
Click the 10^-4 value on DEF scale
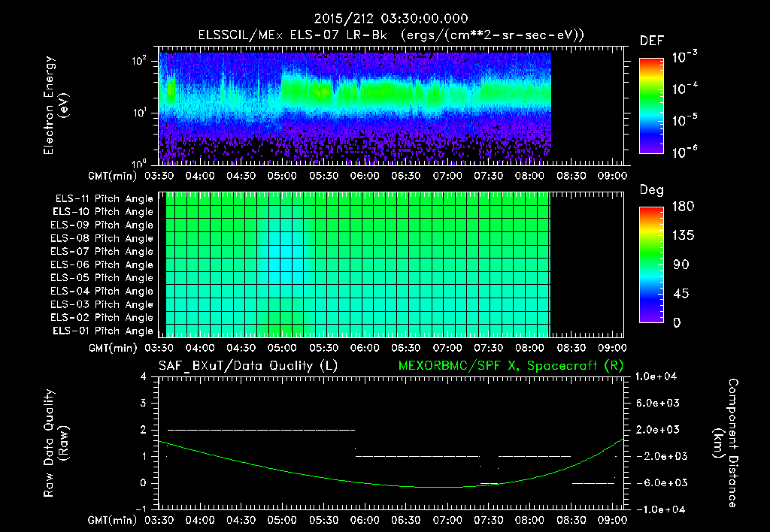(684, 89)
